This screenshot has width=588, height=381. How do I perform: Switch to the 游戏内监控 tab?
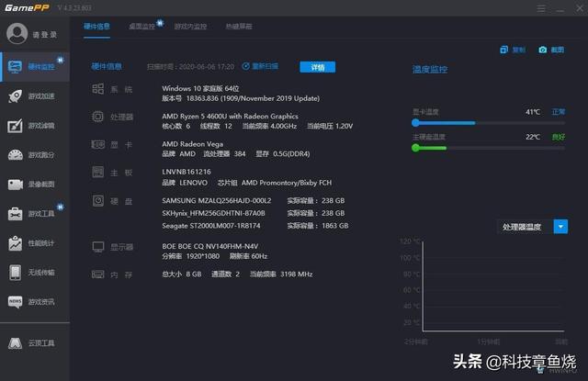click(190, 27)
